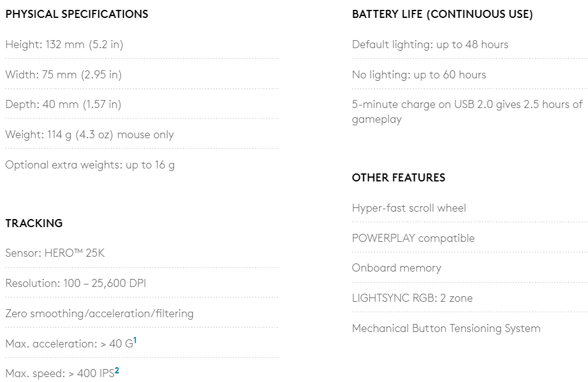Image resolution: width=588 pixels, height=382 pixels.
Task: Click Default lighting: up to 48 hours
Action: 430,44
